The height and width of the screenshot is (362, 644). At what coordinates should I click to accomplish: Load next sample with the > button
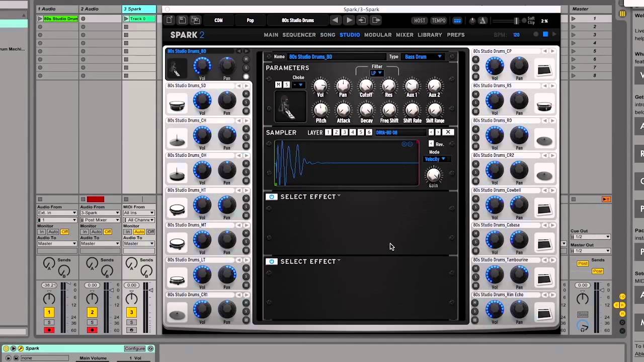click(438, 132)
